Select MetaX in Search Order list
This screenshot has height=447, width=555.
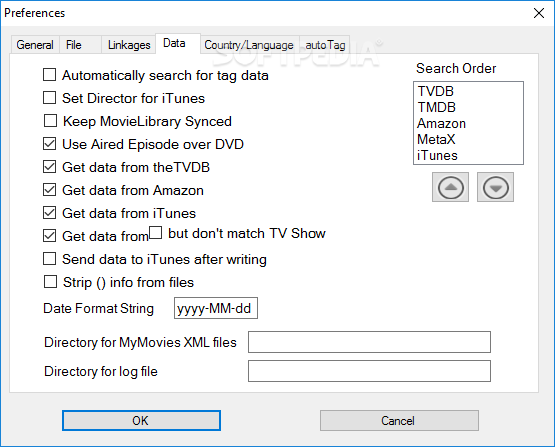[436, 139]
